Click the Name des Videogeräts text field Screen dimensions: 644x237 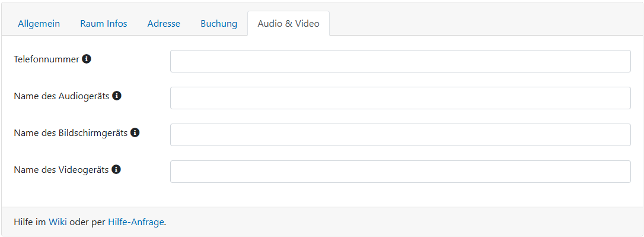coord(400,172)
